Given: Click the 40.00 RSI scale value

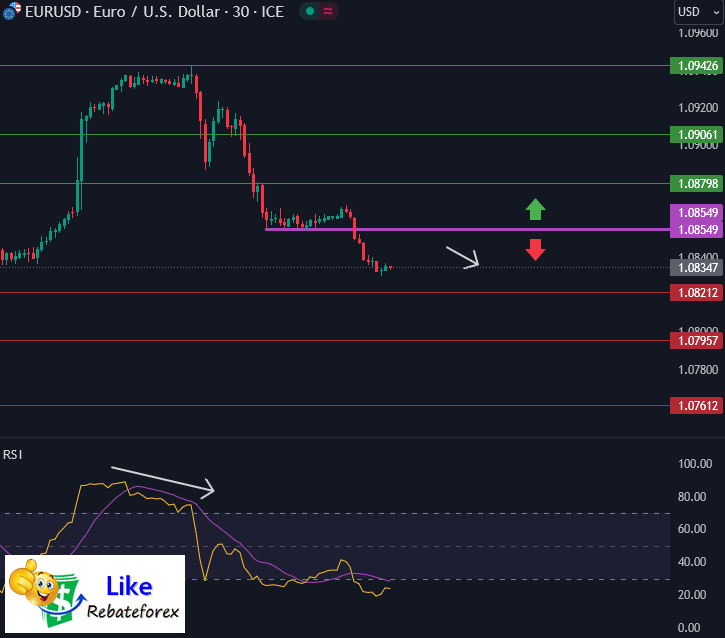Looking at the screenshot, I should coord(692,562).
